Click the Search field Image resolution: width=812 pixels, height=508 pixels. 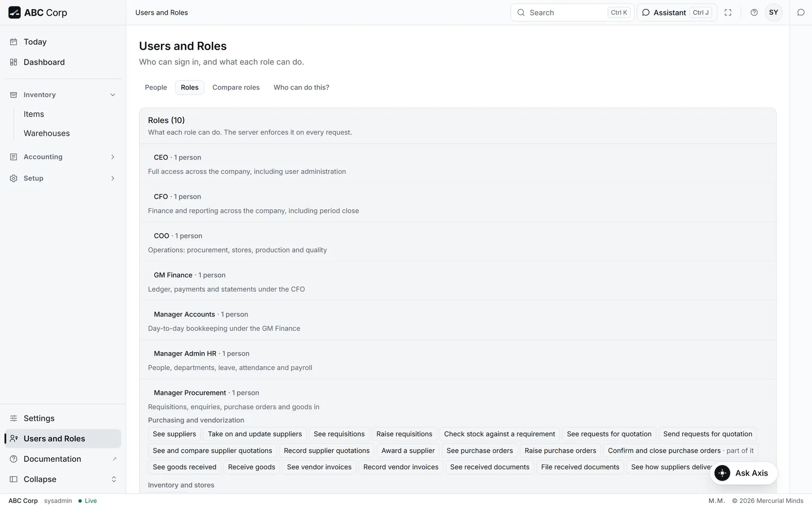(x=572, y=13)
